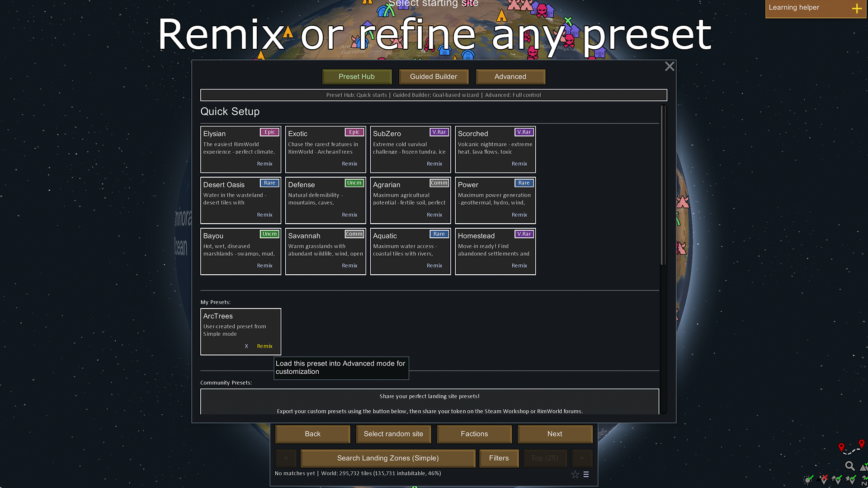Click the dialog vertical scrollbar
The width and height of the screenshot is (868, 488).
pyautogui.click(x=663, y=185)
